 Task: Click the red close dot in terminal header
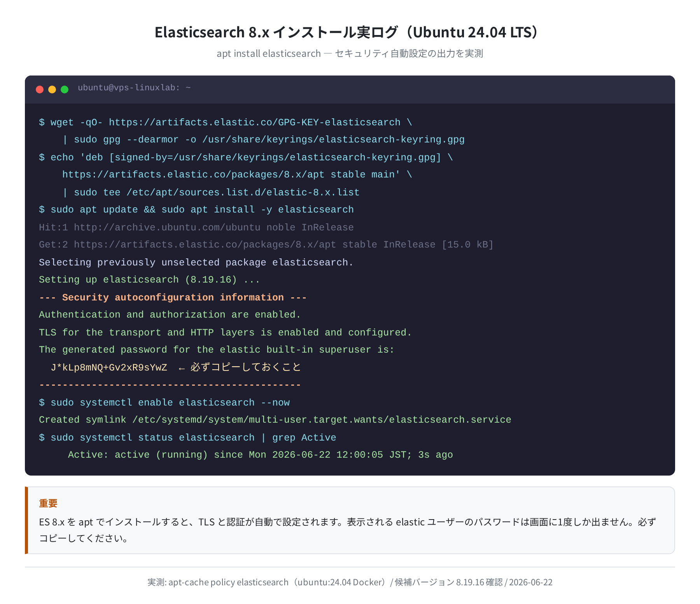(40, 90)
